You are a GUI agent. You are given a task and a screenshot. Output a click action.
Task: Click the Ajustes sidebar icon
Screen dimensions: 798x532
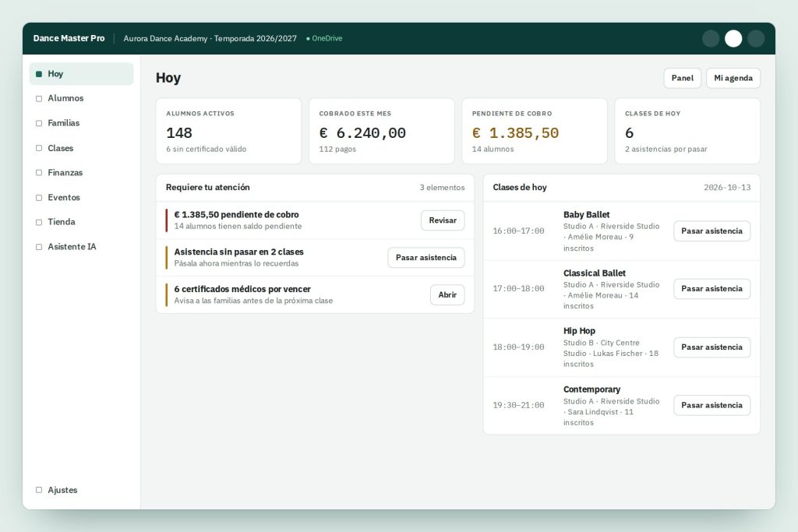click(x=39, y=490)
